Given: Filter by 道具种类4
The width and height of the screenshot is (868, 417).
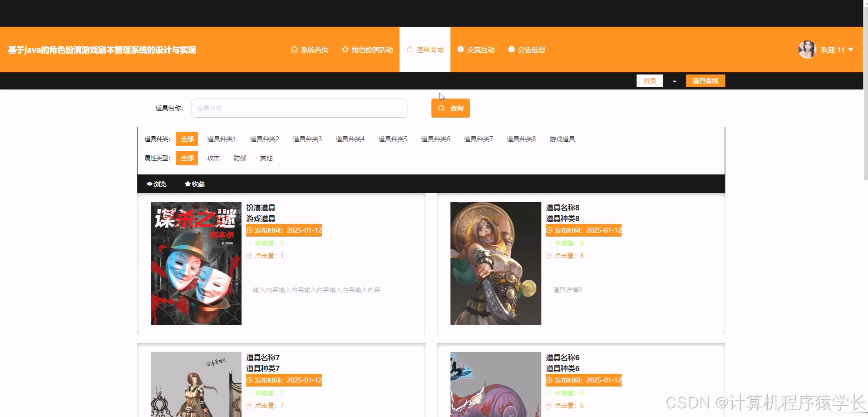Looking at the screenshot, I should coord(350,139).
